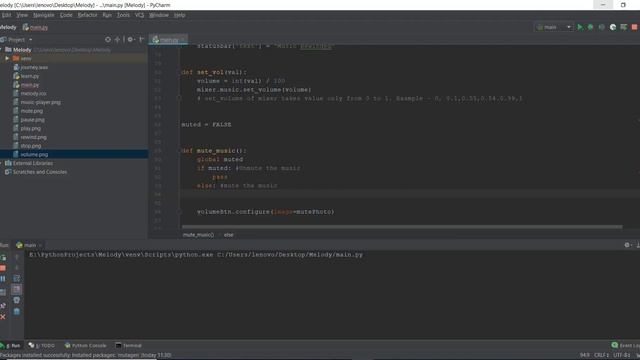Run the main configuration with green play icon
This screenshot has height=360, width=640.
[x=580, y=27]
